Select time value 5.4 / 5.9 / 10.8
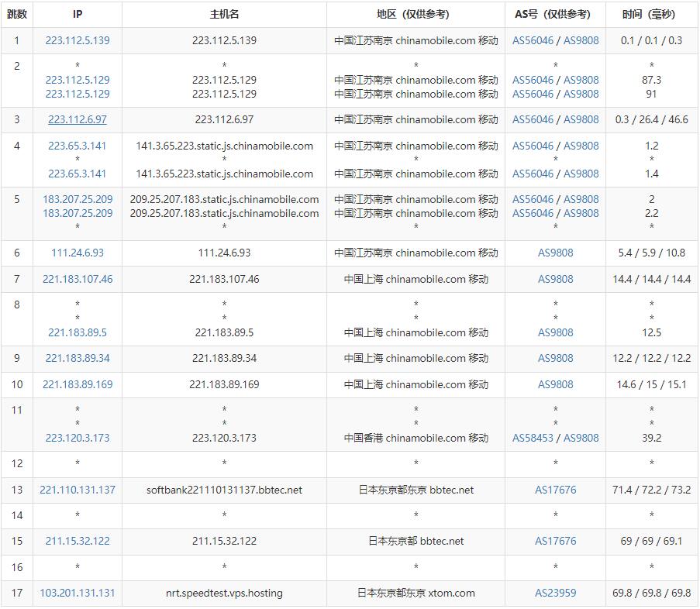This screenshot has height=609, width=700. [x=651, y=253]
